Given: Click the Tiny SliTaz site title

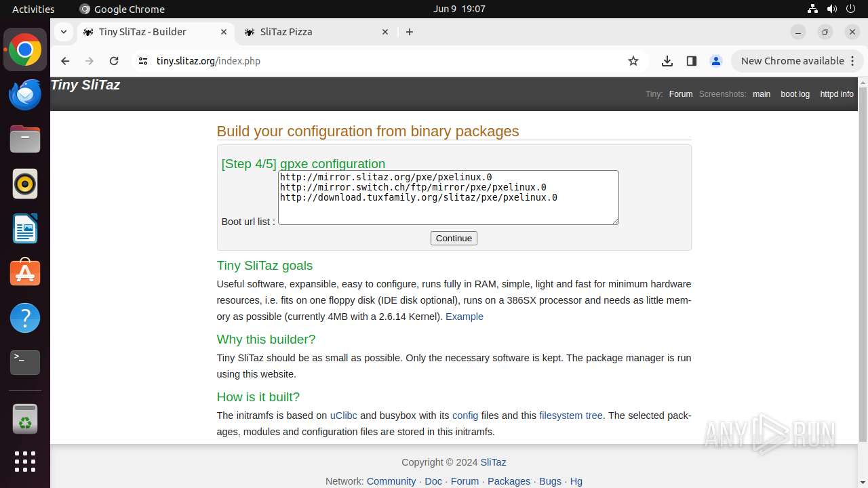Looking at the screenshot, I should 85,85.
